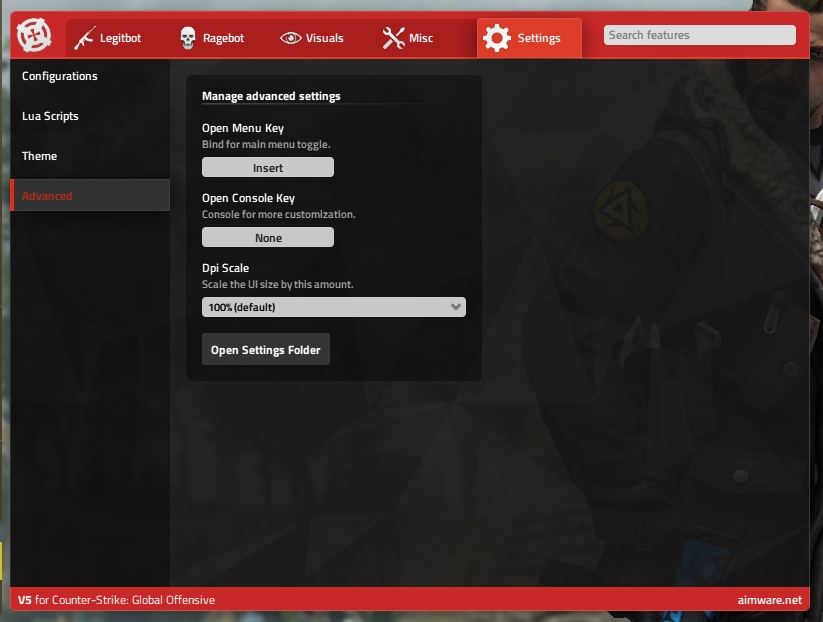This screenshot has height=622, width=823.
Task: Click the Aimware crosshair logo icon
Action: click(x=34, y=38)
